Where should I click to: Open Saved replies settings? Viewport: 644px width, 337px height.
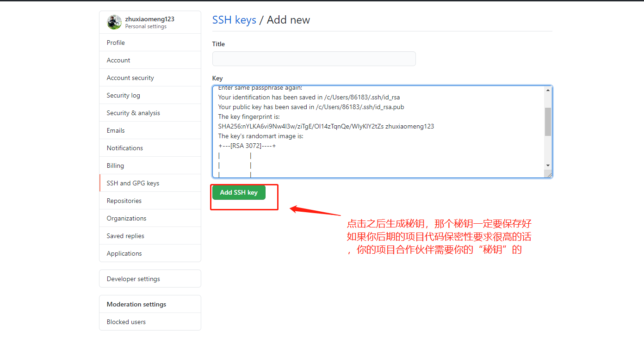click(150, 236)
